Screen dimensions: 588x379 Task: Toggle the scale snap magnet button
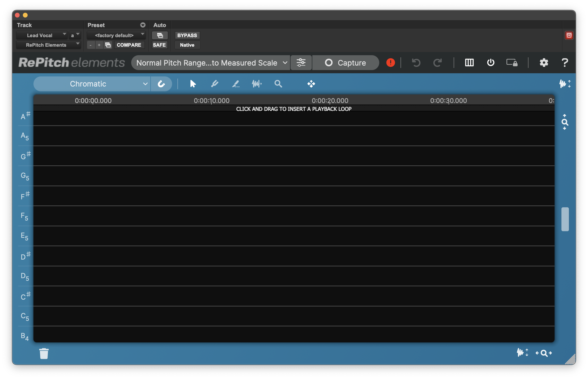[161, 84]
